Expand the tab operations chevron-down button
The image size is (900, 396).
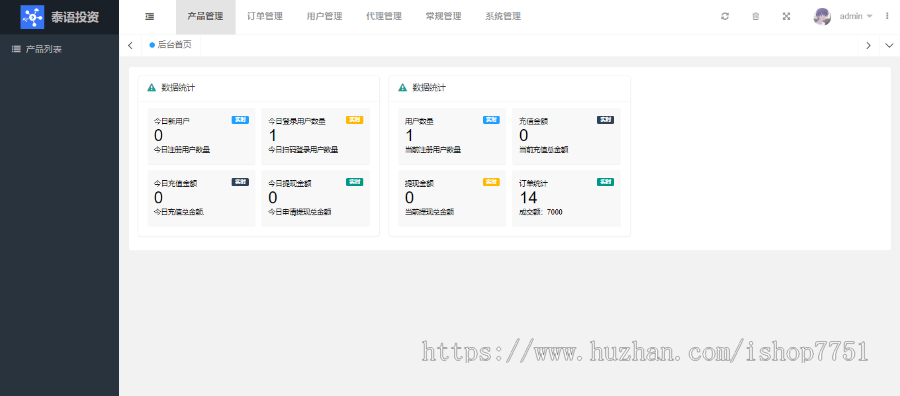pyautogui.click(x=889, y=45)
